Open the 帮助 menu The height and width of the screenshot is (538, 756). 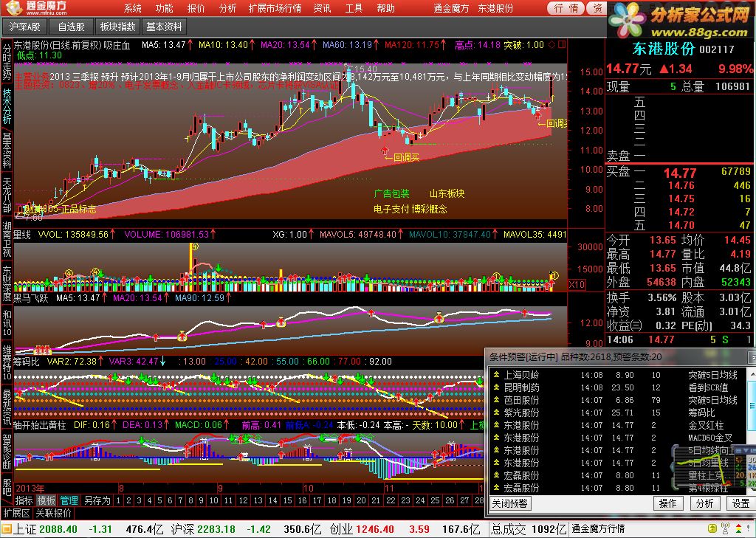pos(385,8)
